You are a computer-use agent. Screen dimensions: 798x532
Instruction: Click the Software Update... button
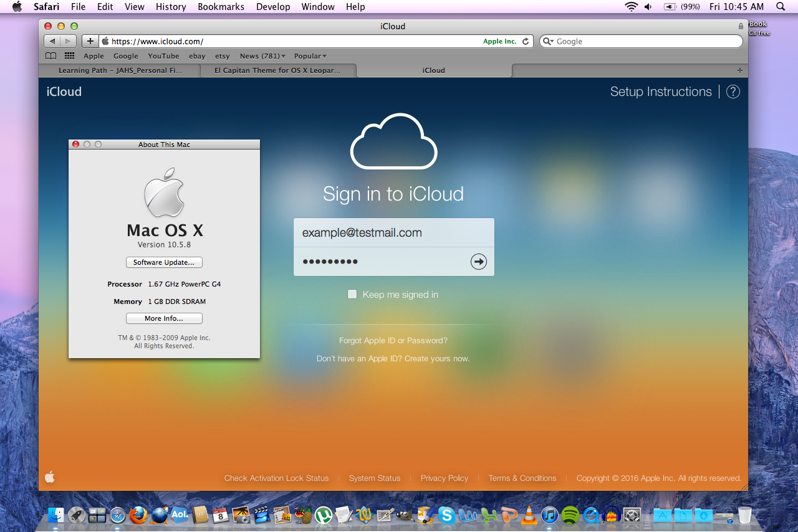(x=164, y=262)
